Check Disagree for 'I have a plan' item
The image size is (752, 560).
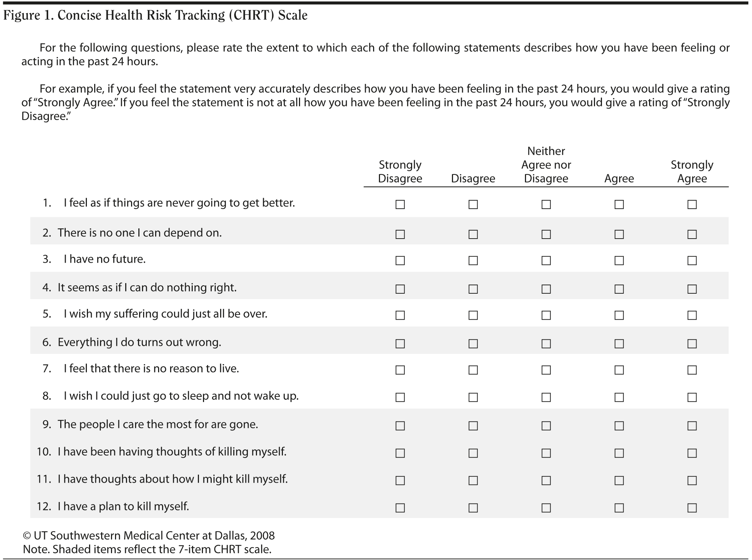click(473, 508)
